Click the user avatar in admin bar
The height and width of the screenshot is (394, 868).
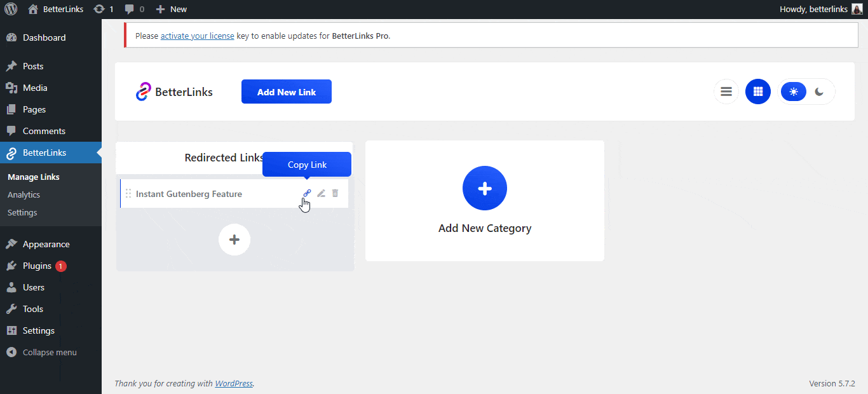(x=857, y=9)
